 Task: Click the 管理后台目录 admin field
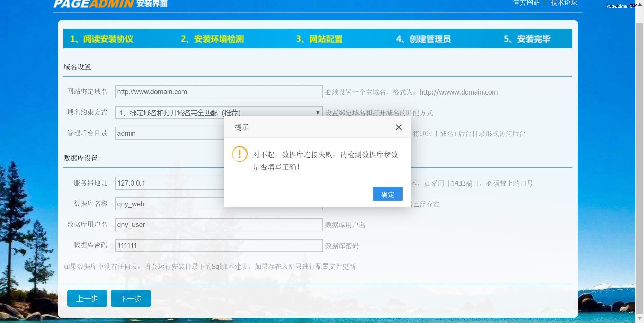click(x=169, y=133)
